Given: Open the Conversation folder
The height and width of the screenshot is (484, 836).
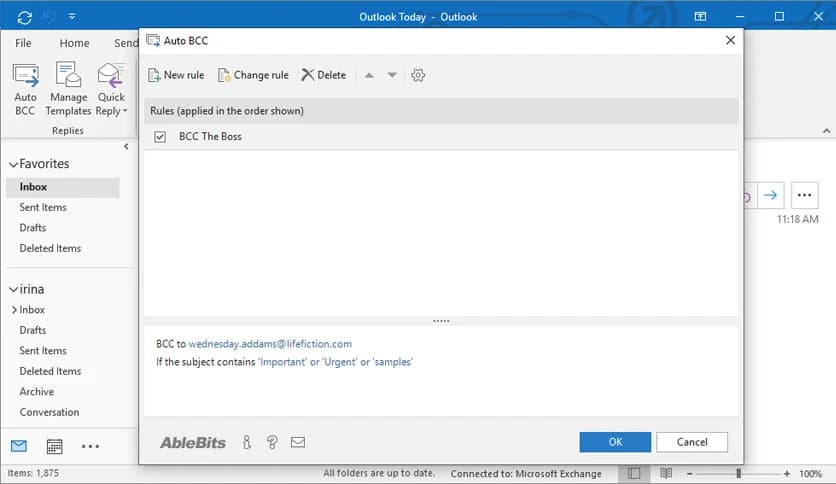Looking at the screenshot, I should pos(49,413).
